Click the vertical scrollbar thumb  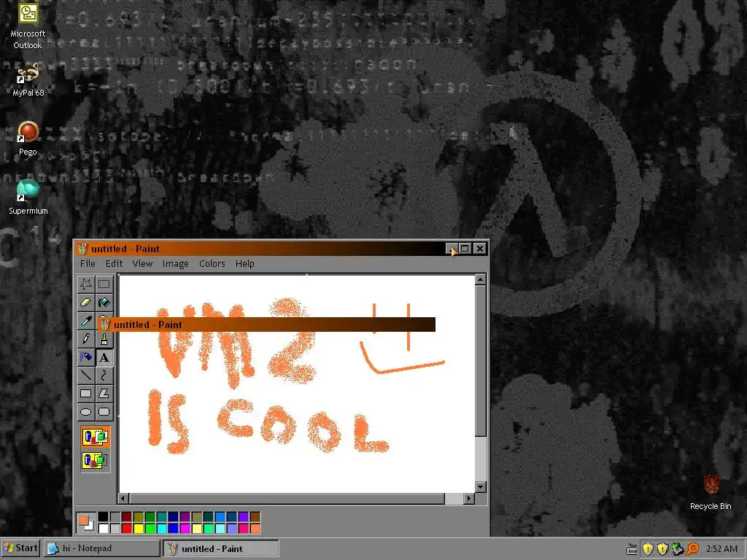(x=481, y=360)
